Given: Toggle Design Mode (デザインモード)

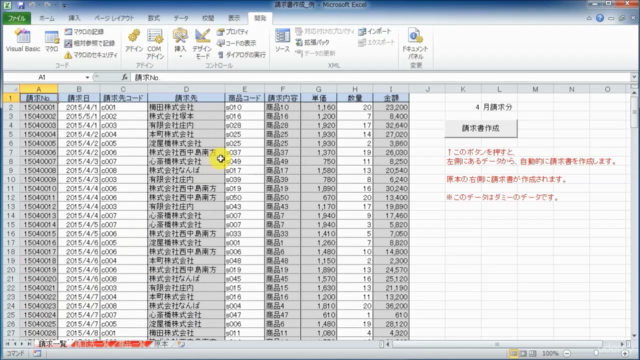Looking at the screenshot, I should pyautogui.click(x=202, y=44).
